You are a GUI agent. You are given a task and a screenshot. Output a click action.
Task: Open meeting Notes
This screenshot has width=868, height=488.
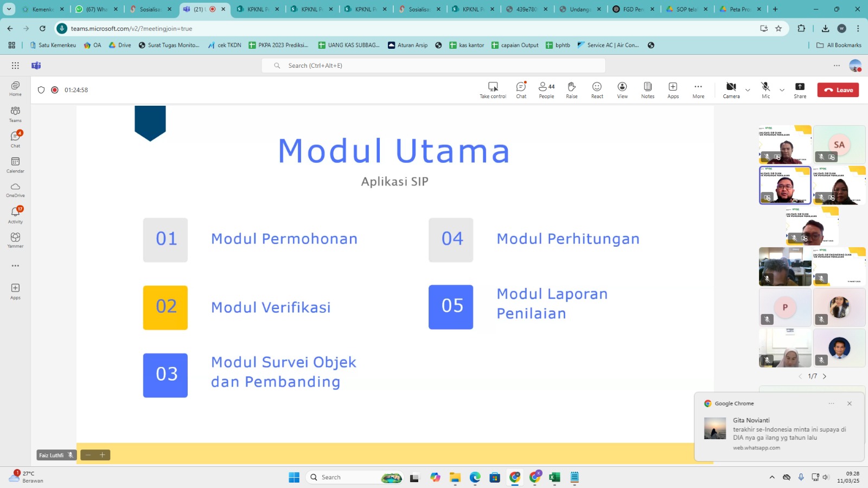[647, 89]
